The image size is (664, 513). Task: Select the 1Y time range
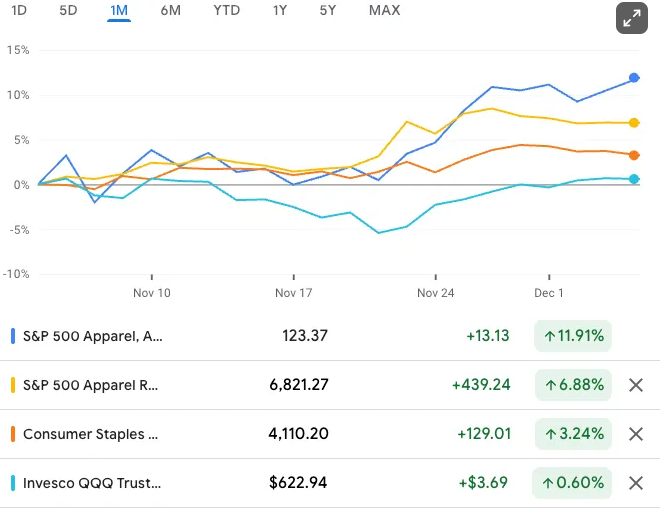click(x=280, y=10)
